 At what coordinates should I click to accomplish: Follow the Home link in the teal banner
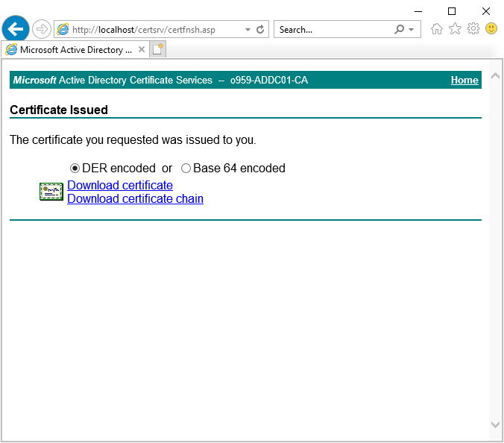click(x=464, y=80)
